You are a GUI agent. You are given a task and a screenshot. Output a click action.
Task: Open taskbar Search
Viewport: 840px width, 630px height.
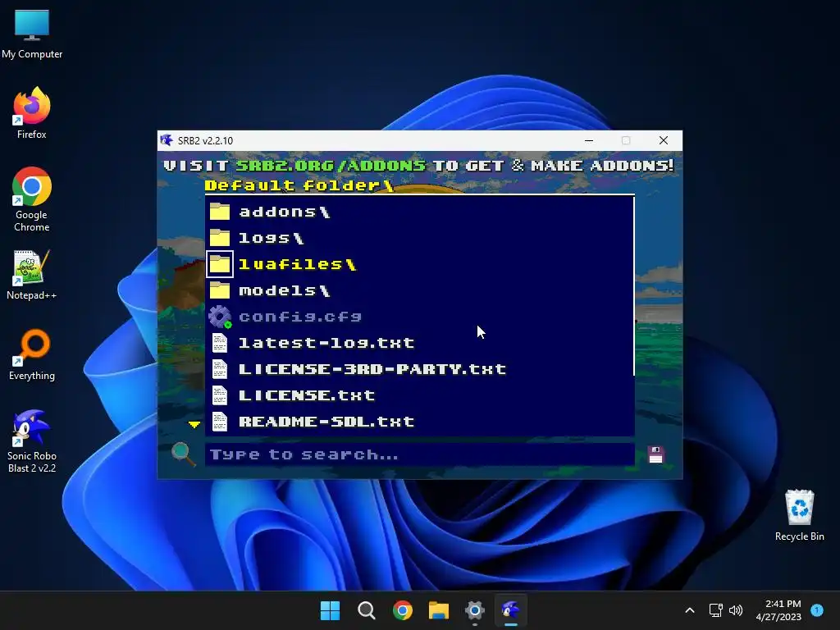(x=367, y=610)
